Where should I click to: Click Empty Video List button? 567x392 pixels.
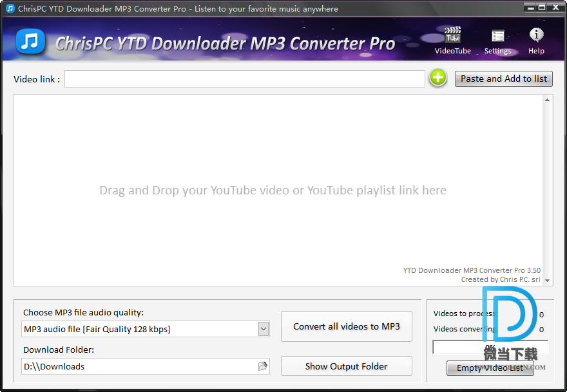tap(490, 368)
